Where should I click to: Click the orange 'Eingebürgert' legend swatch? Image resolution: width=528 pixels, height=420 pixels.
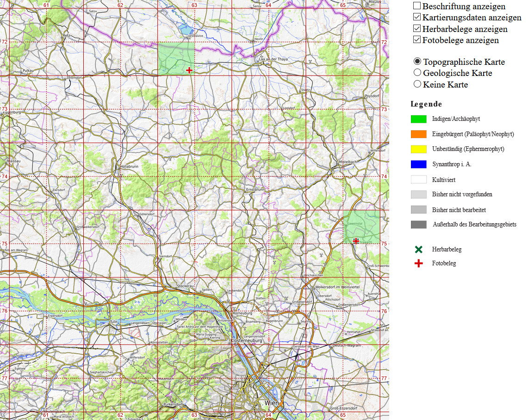[419, 134]
